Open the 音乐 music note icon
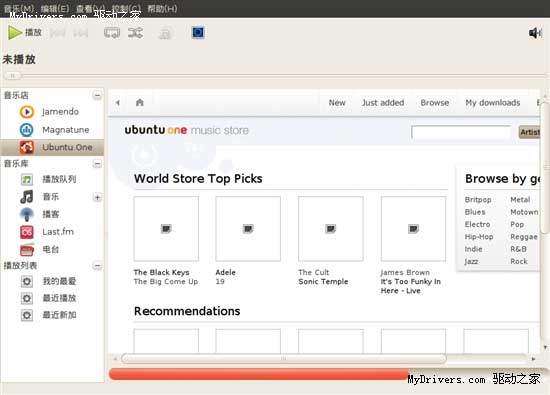The height and width of the screenshot is (395, 550). click(27, 197)
